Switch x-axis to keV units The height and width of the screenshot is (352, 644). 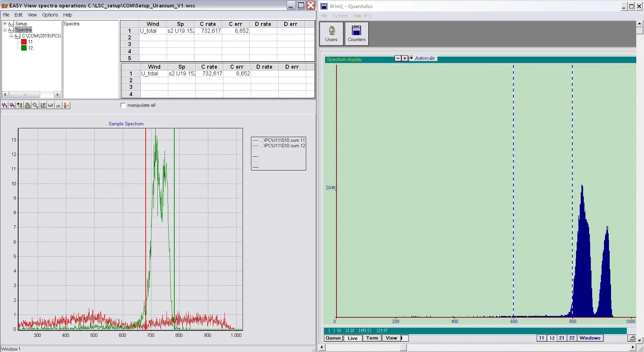click(51, 105)
